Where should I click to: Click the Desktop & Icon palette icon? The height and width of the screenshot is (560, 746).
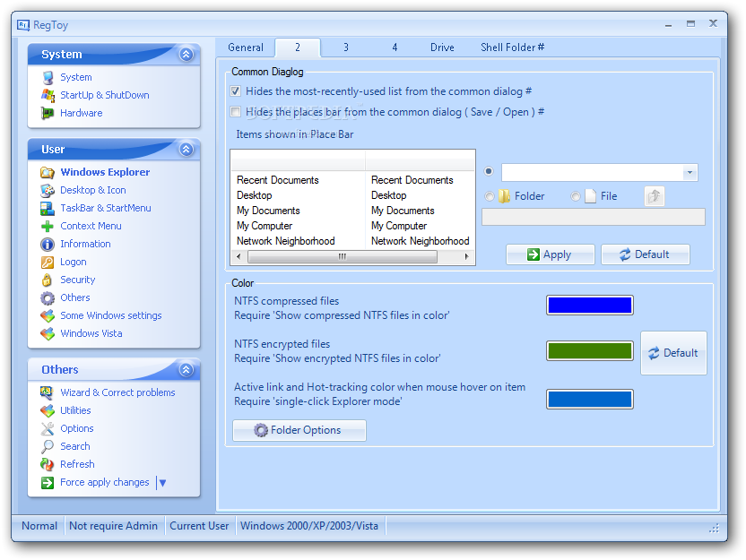point(48,190)
